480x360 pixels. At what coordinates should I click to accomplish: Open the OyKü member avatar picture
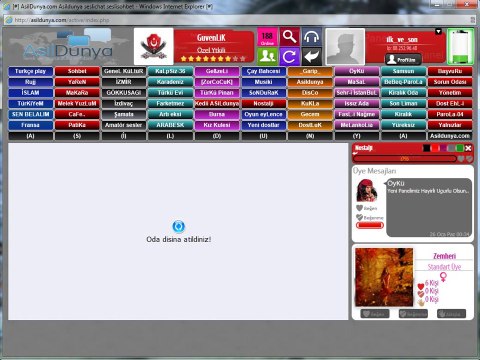367,191
